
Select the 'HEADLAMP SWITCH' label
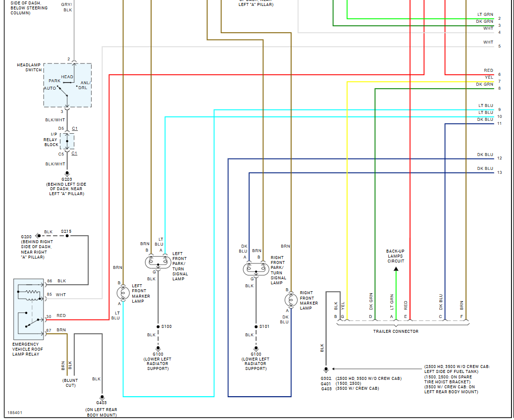pos(30,67)
